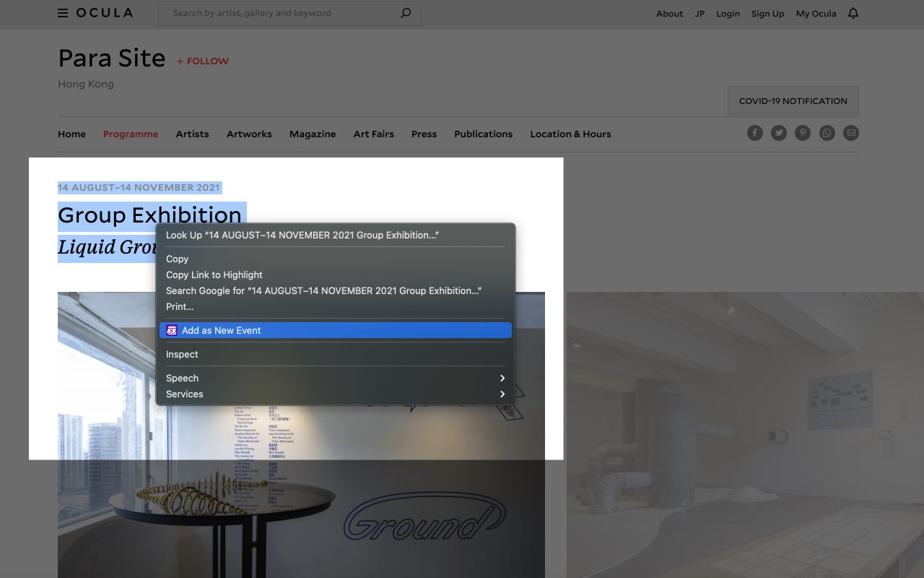Screen dimensions: 924x578
Task: Open the Location & Hours tab
Action: [x=570, y=134]
